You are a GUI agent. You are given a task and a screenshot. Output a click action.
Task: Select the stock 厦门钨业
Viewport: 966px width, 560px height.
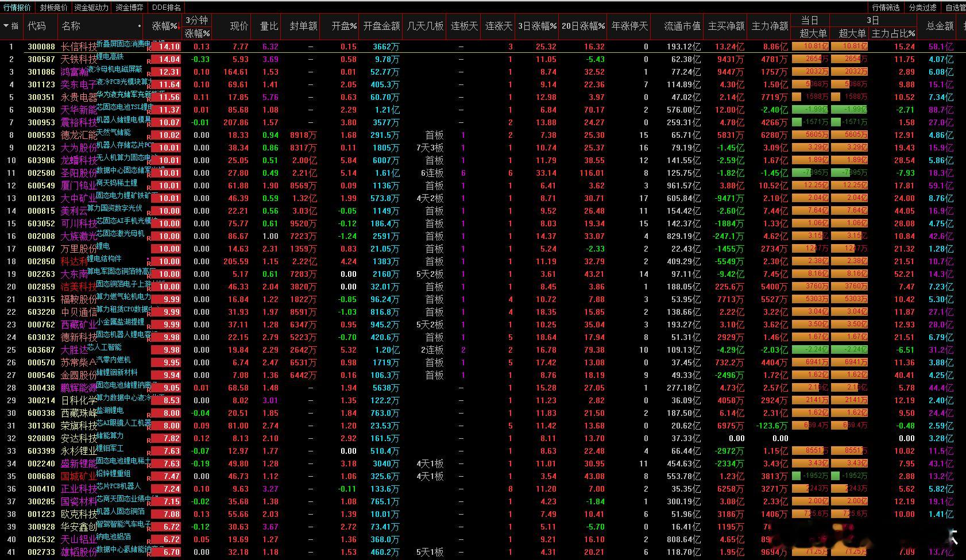(79, 186)
